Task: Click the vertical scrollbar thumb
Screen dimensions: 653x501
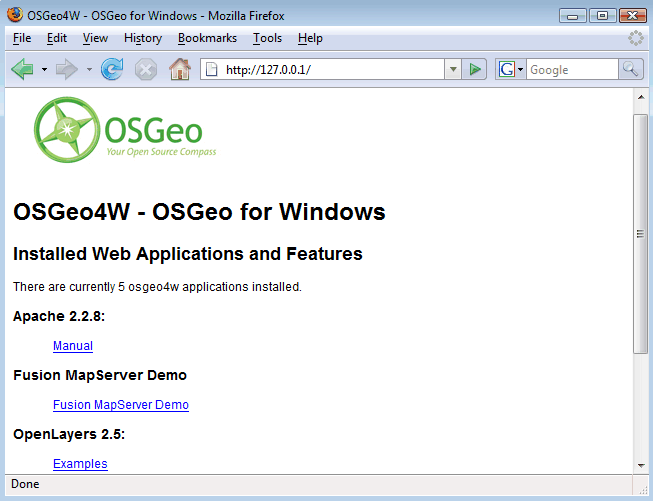Action: point(641,234)
